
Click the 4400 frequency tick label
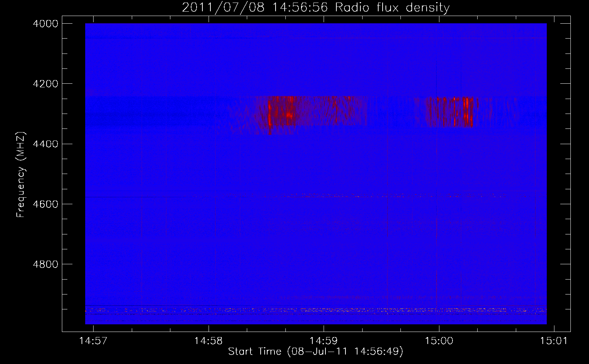(46, 144)
